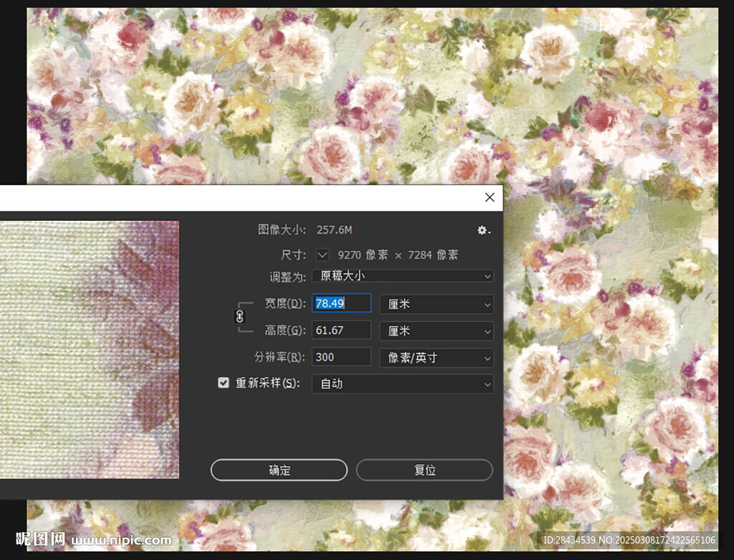Click the 调整为 label

coord(287,277)
